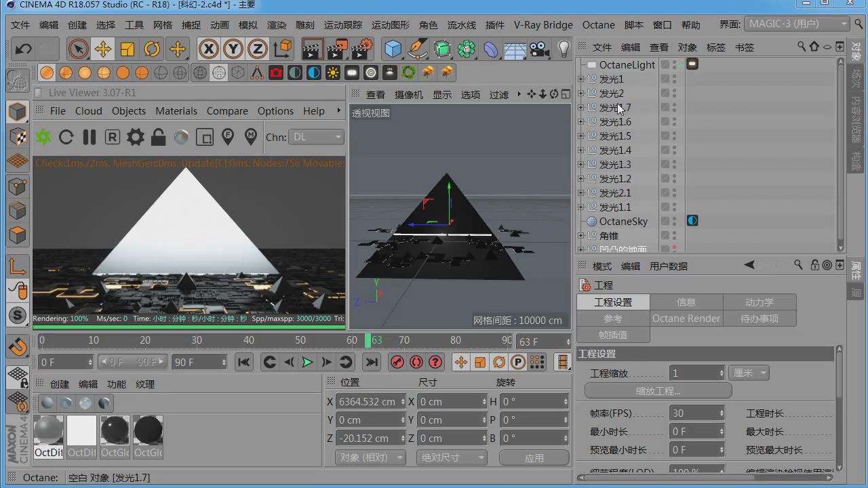868x488 pixels.
Task: Click the Camera object icon
Action: pyautogui.click(x=539, y=49)
